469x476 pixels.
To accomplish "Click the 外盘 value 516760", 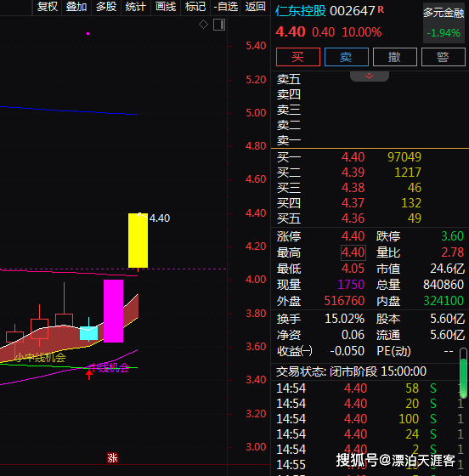I will [344, 301].
